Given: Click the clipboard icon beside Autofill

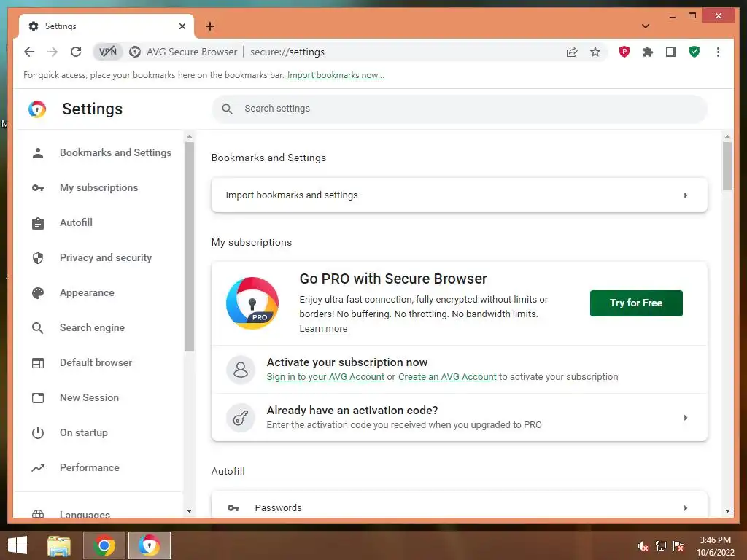Looking at the screenshot, I should pos(38,223).
